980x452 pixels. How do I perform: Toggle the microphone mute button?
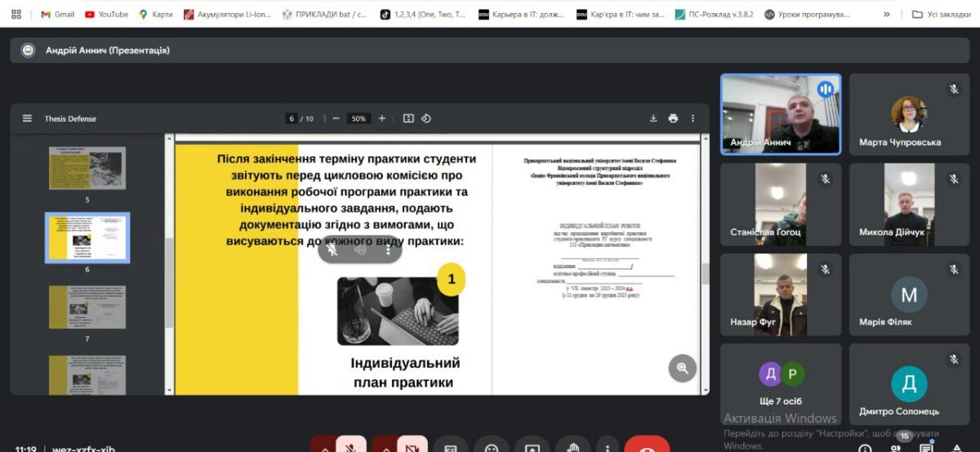pos(350,445)
